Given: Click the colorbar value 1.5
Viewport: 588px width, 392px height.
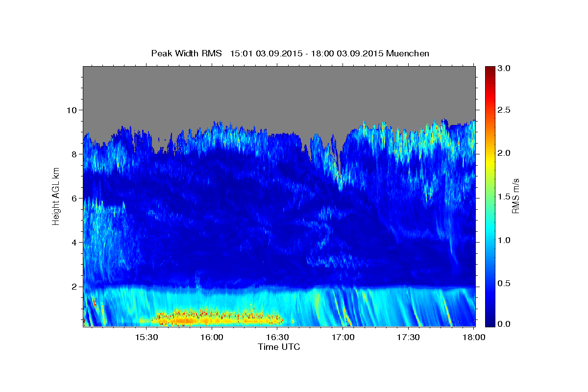Looking at the screenshot, I should click(x=504, y=196).
